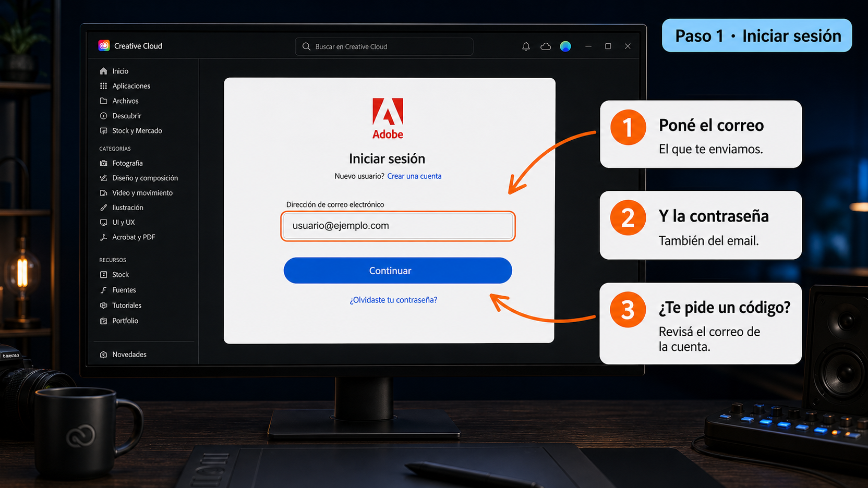Close the Creative Cloud window
The height and width of the screenshot is (488, 868).
628,46
